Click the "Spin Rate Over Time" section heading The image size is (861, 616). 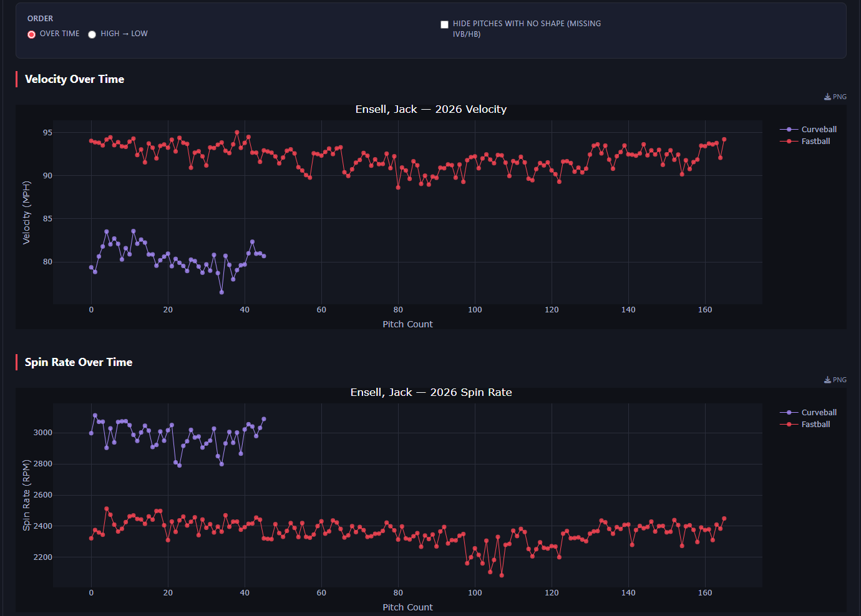click(79, 362)
